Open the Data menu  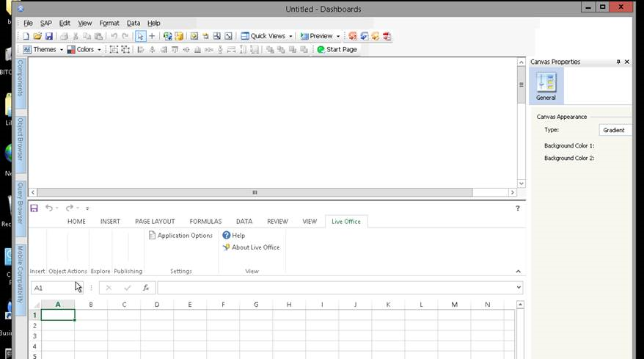tap(133, 23)
